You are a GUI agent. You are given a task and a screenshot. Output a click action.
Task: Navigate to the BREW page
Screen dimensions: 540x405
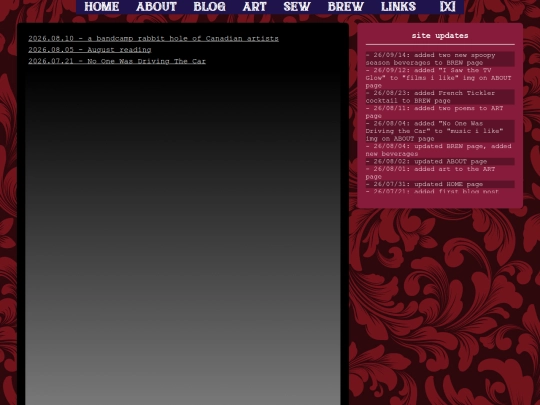[x=346, y=7]
